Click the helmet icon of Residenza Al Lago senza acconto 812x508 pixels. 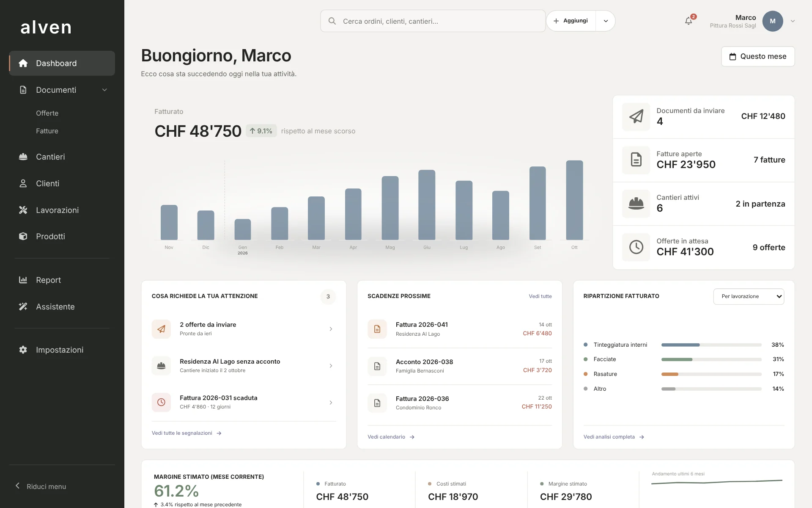tap(161, 366)
